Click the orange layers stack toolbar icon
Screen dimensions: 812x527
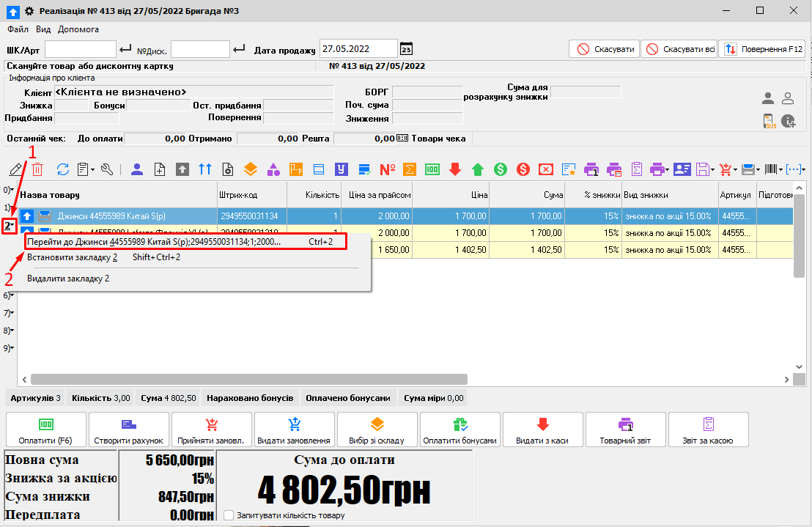[251, 169]
